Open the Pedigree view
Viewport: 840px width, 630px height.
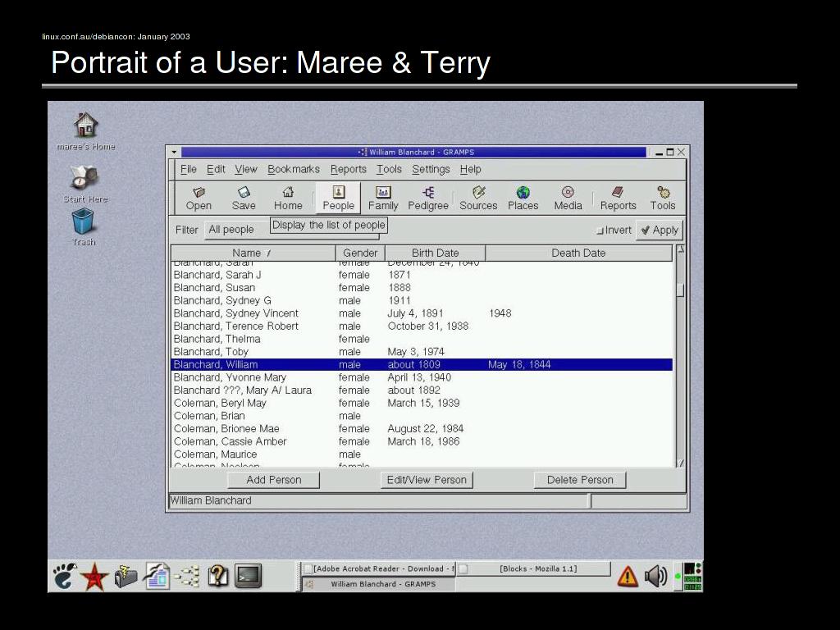428,198
